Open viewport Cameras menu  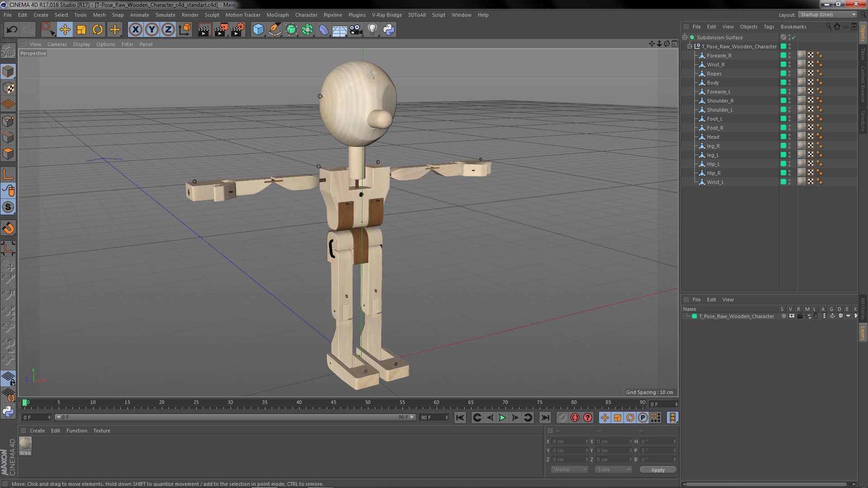point(57,44)
